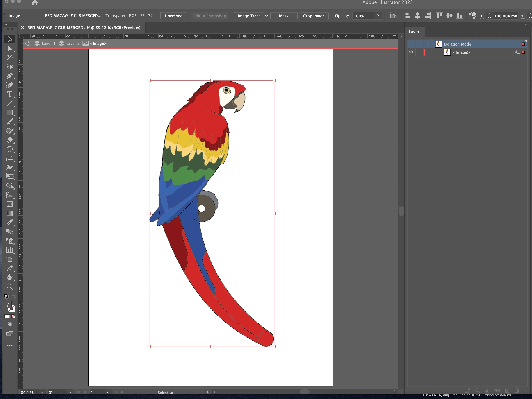Click the Crop Image button
The width and height of the screenshot is (532, 399).
pyautogui.click(x=314, y=16)
